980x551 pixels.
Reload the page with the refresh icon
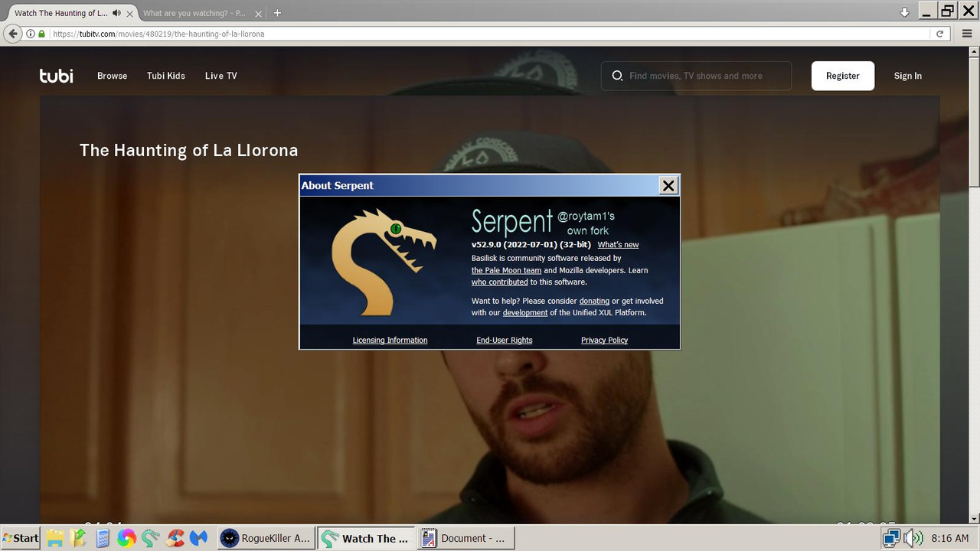939,34
